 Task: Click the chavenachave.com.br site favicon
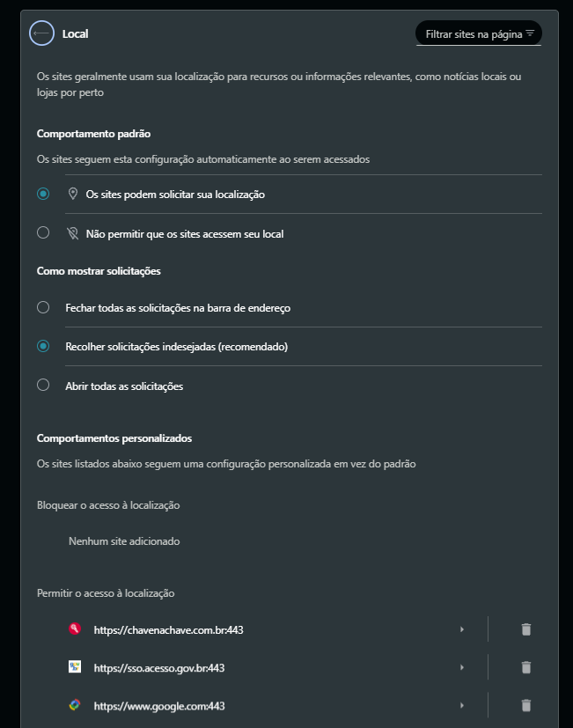click(75, 629)
